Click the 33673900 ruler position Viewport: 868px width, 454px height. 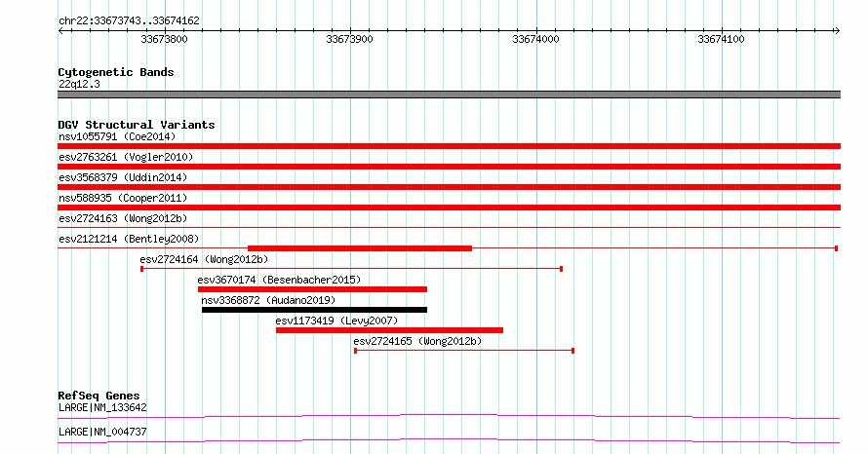pos(350,39)
